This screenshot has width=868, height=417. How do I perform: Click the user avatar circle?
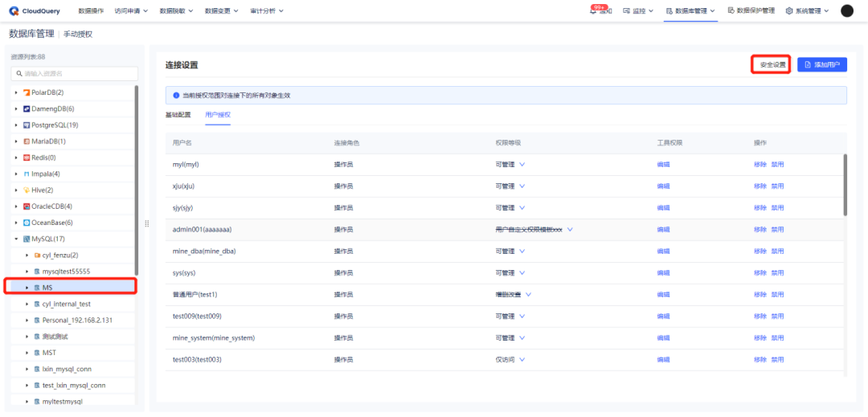point(847,10)
